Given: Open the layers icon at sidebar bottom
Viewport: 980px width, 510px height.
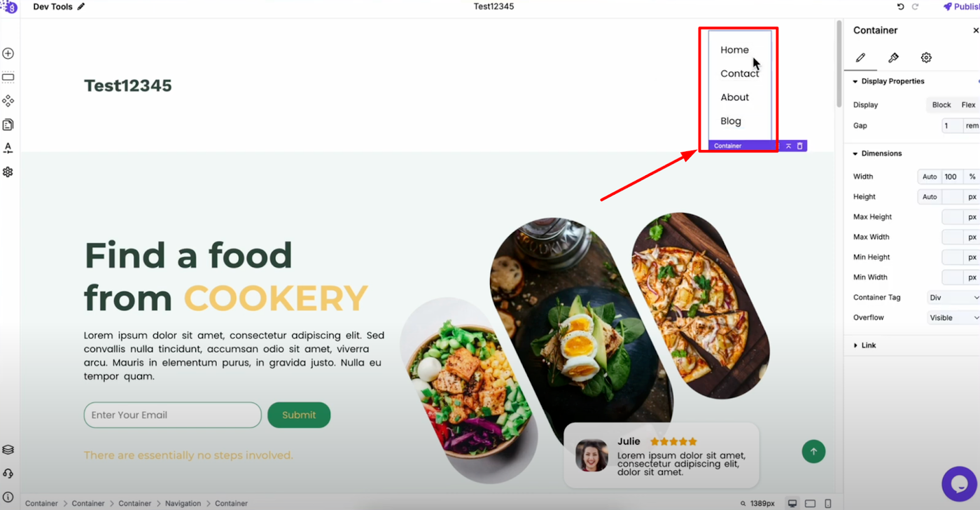Looking at the screenshot, I should (8, 450).
